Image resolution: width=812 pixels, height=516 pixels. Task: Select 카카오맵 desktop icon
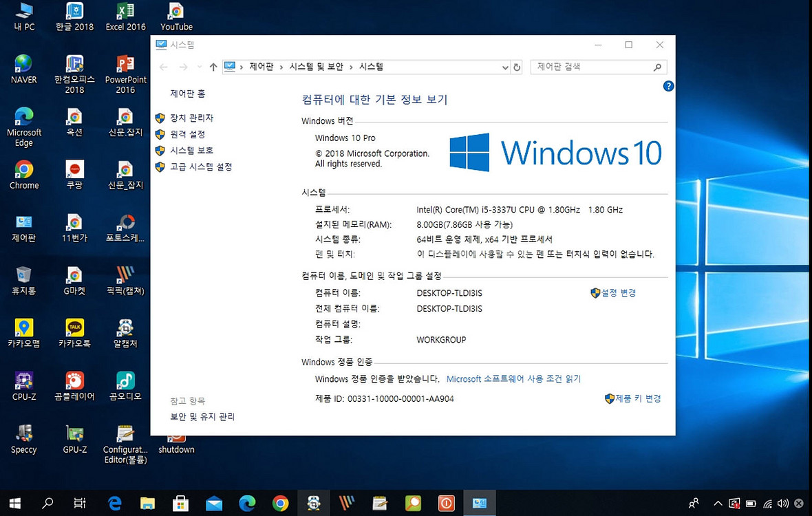24,333
